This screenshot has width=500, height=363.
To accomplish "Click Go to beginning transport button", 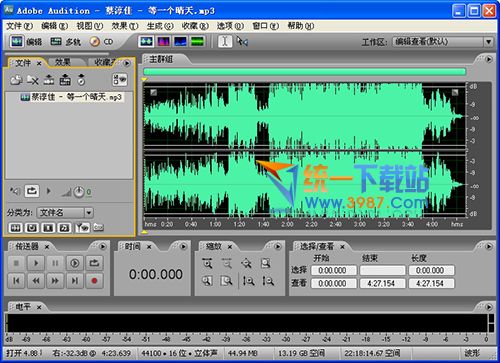I will [16, 281].
